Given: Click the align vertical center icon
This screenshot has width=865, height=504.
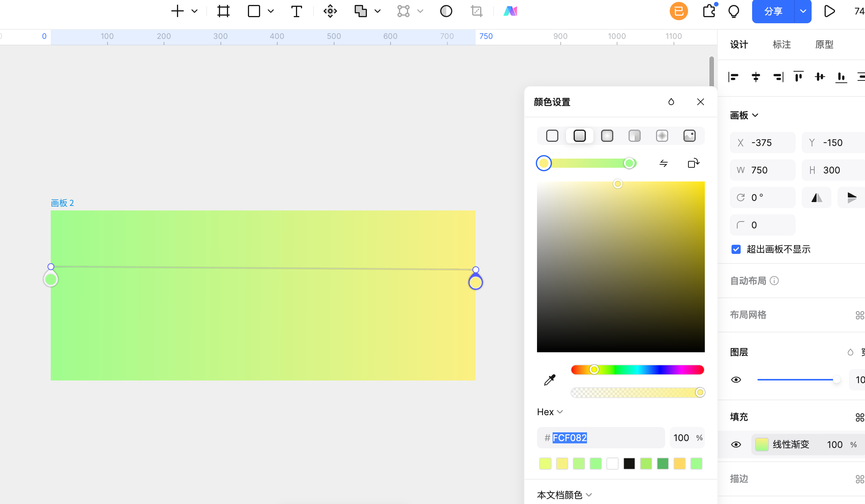Looking at the screenshot, I should click(x=820, y=77).
